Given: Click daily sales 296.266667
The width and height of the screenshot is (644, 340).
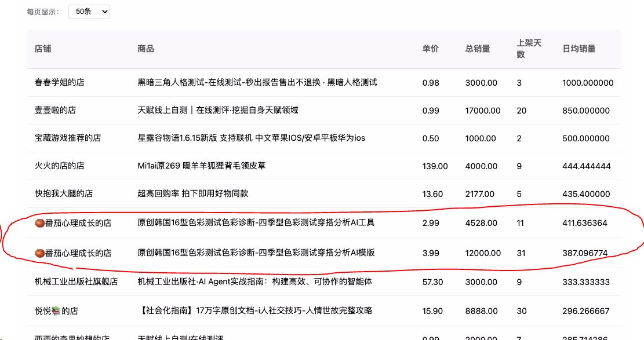Looking at the screenshot, I should point(586,311).
